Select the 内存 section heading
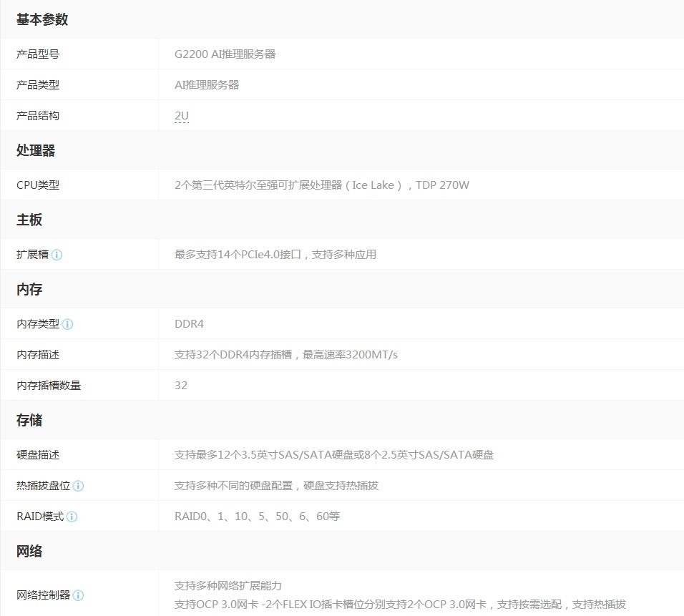This screenshot has height=616, width=684. pyautogui.click(x=29, y=290)
